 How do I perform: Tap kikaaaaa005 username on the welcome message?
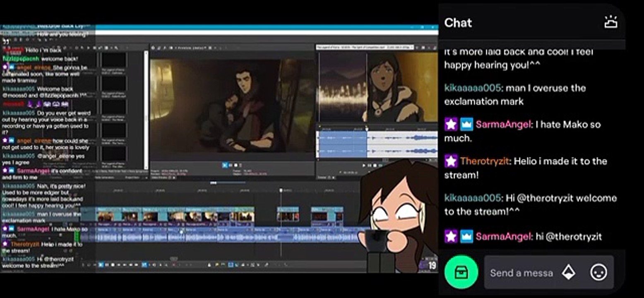click(x=473, y=198)
